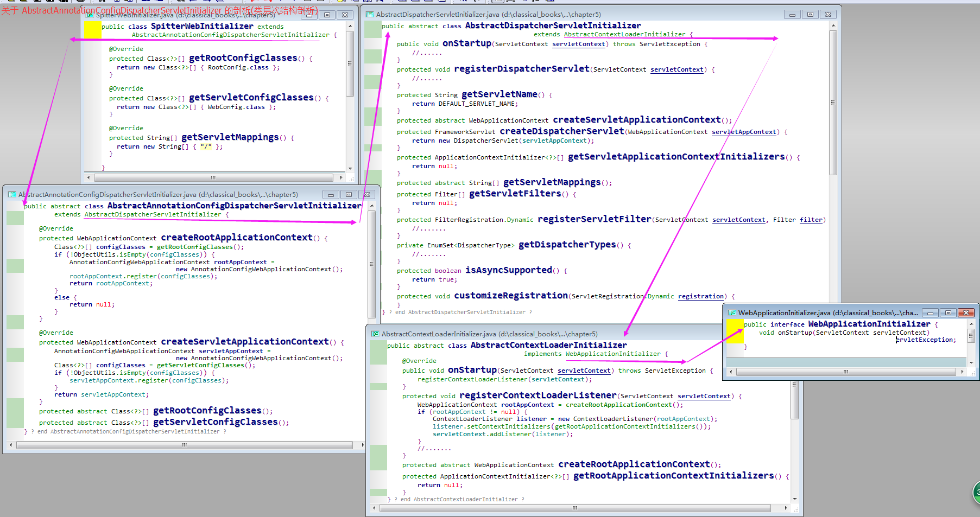Click left arrow of SpitterWebInitializer horizontal scrollbar
The image size is (980, 517).
[x=89, y=177]
